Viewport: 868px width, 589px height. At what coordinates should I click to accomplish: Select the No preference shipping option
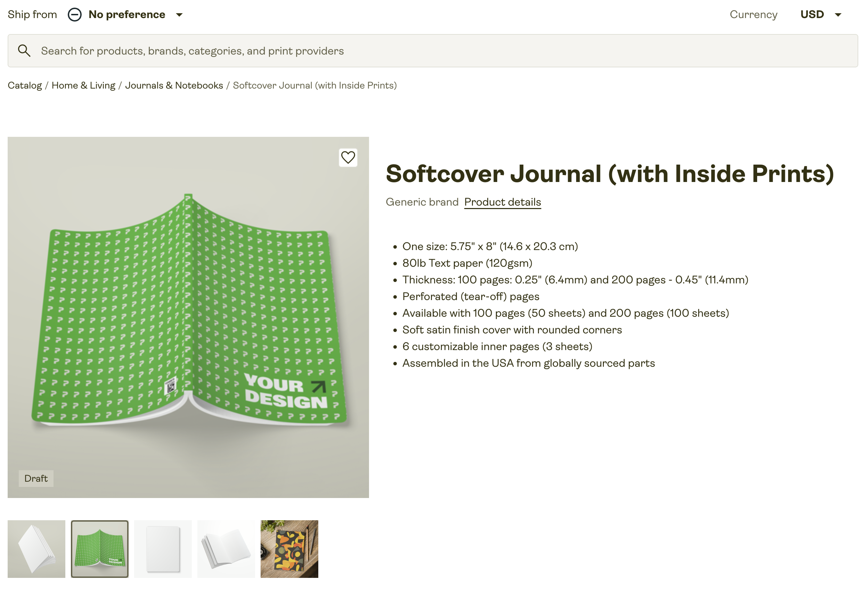click(x=126, y=15)
